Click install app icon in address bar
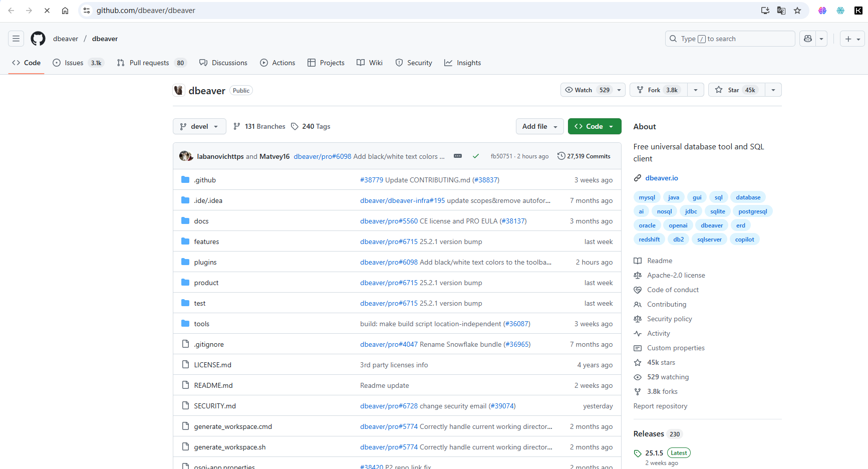Image resolution: width=868 pixels, height=469 pixels. tap(765, 11)
